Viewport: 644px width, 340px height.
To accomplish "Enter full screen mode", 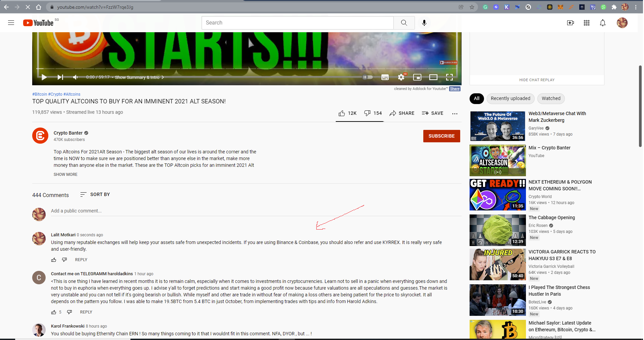I will (449, 77).
